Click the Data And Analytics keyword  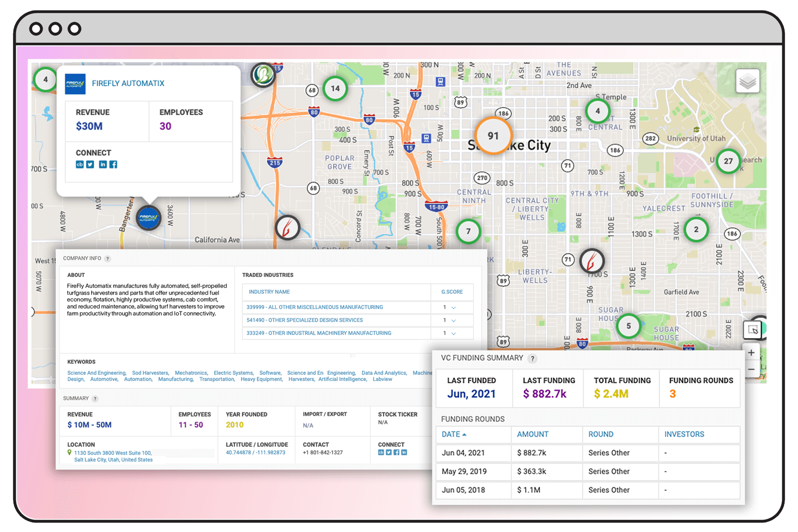click(x=384, y=373)
